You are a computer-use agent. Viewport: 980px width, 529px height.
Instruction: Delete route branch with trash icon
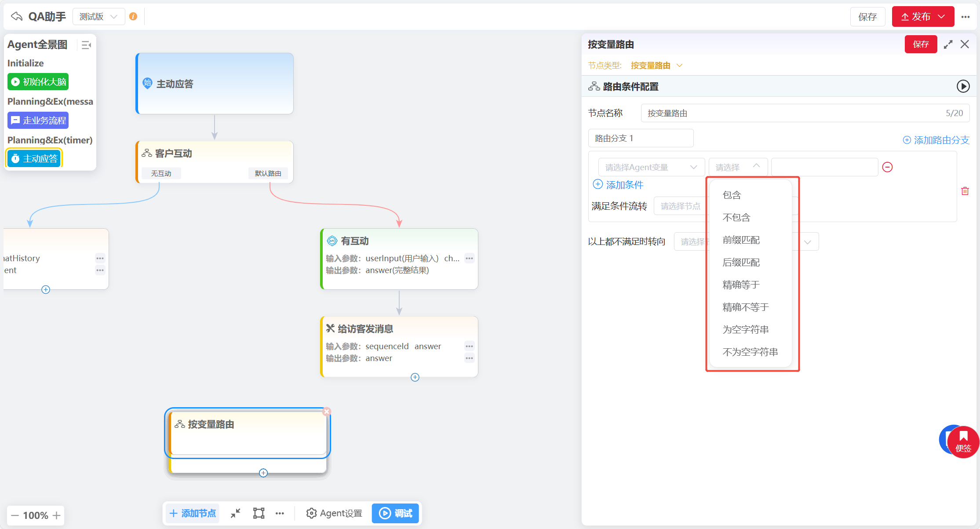965,191
